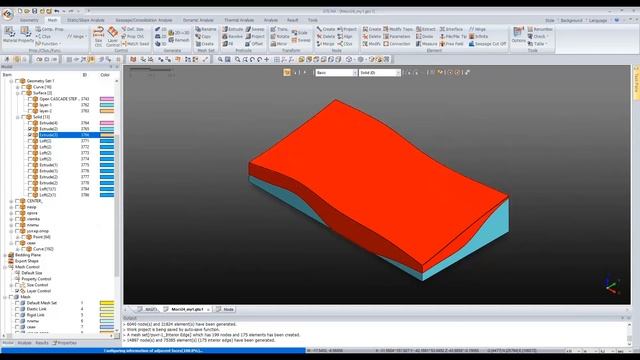Toggle checkbox for Layer Control item
640x360 pixels.
17,291
